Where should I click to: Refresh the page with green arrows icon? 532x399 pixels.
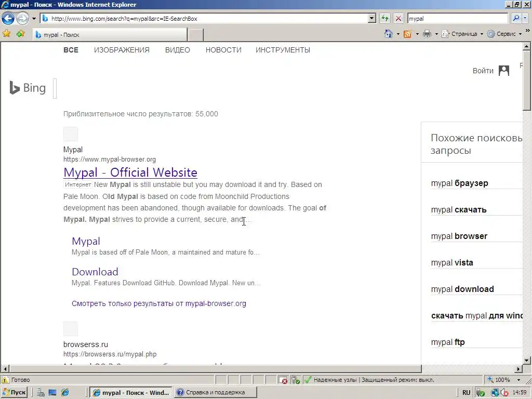point(385,18)
